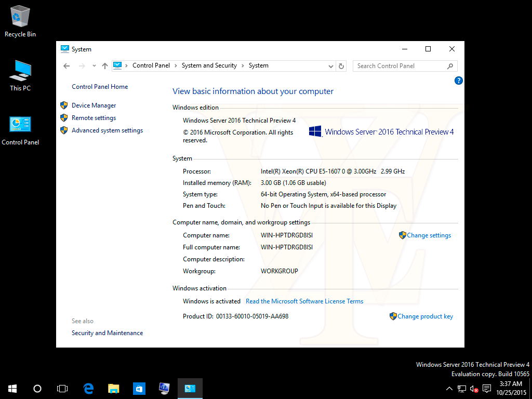532x399 pixels.
Task: Open the Action Center notifications icon
Action: point(486,389)
